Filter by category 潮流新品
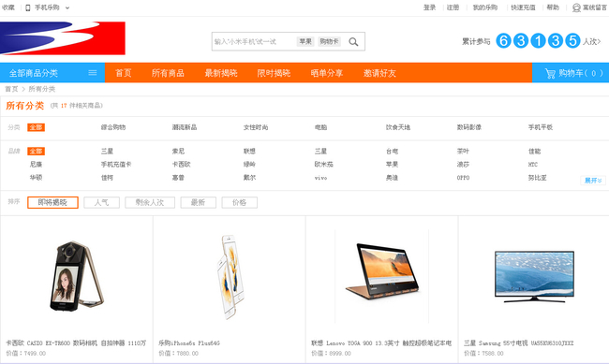 (x=185, y=127)
